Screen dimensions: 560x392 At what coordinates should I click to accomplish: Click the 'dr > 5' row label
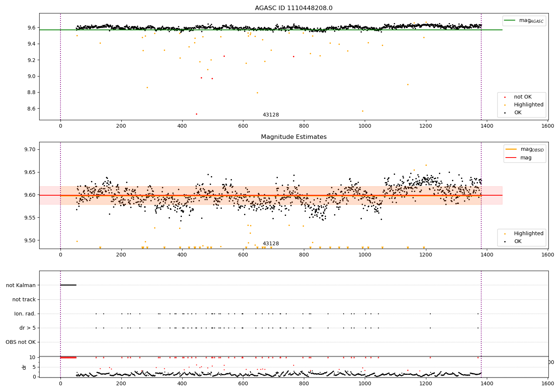(x=28, y=328)
